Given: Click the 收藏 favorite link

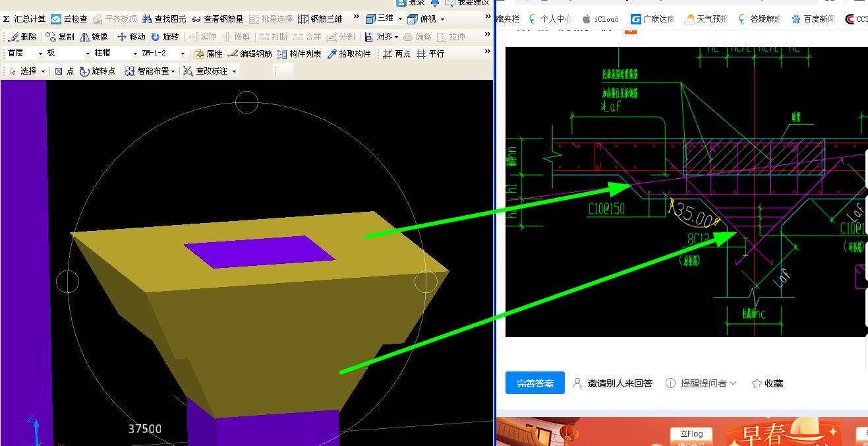Looking at the screenshot, I should 768,383.
